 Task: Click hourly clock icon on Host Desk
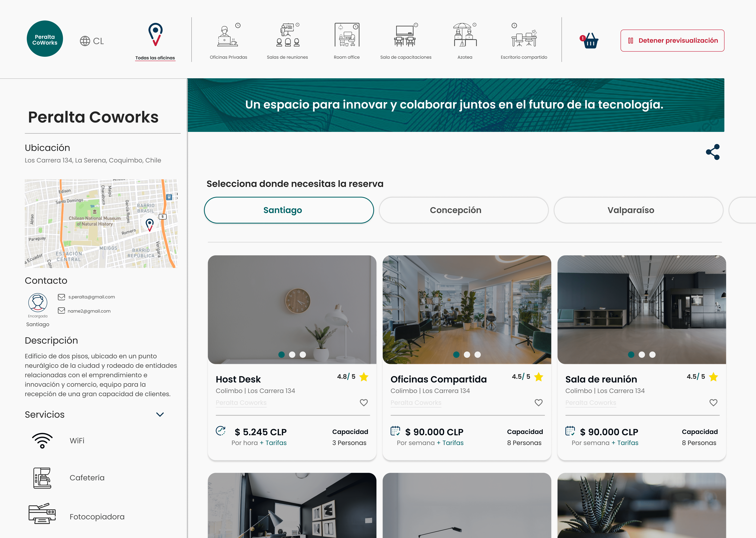tap(220, 431)
